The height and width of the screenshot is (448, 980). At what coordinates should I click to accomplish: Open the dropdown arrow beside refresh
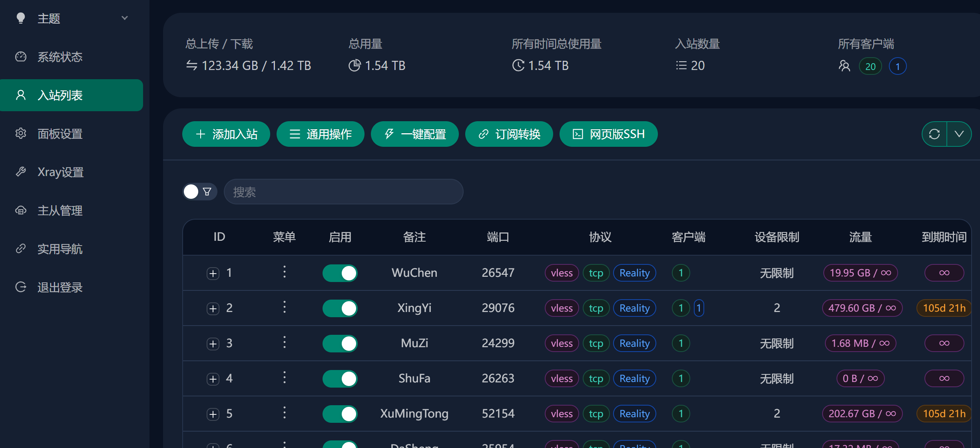[959, 134]
